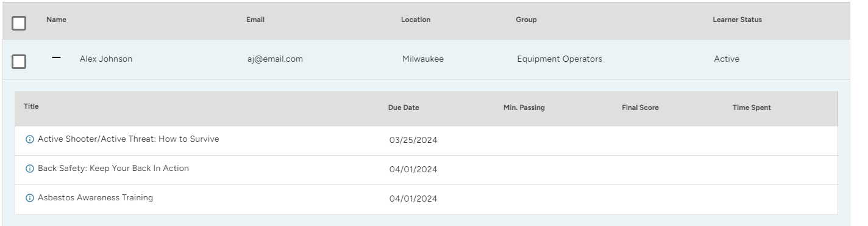Image resolution: width=868 pixels, height=226 pixels.
Task: Open Active Shooter/Active Threat: How to Survive
Action: [x=129, y=139]
